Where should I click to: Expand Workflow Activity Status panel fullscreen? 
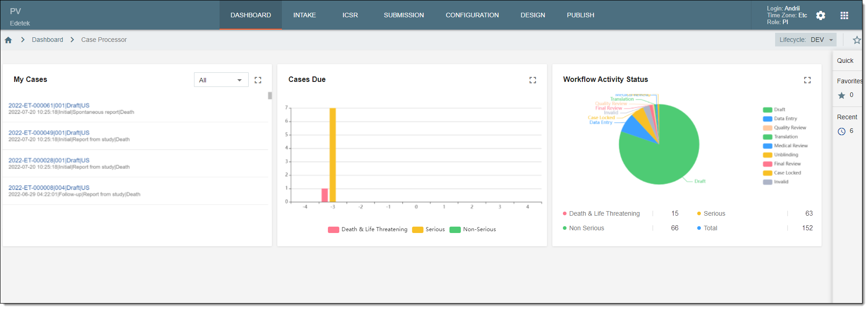[807, 80]
